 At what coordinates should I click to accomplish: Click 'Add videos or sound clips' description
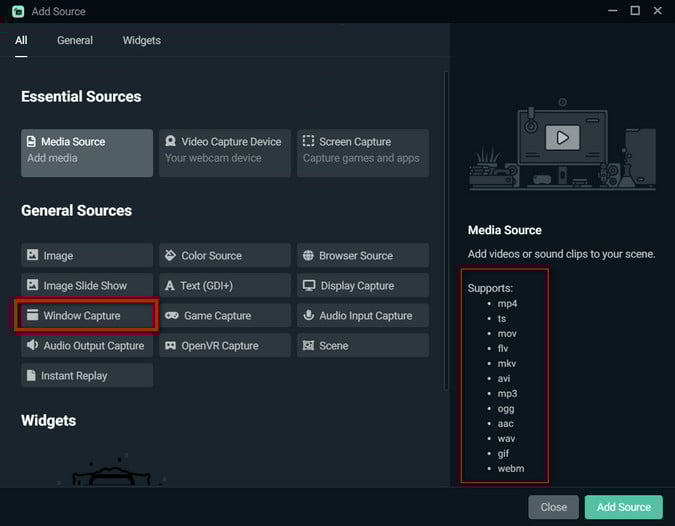tap(561, 254)
